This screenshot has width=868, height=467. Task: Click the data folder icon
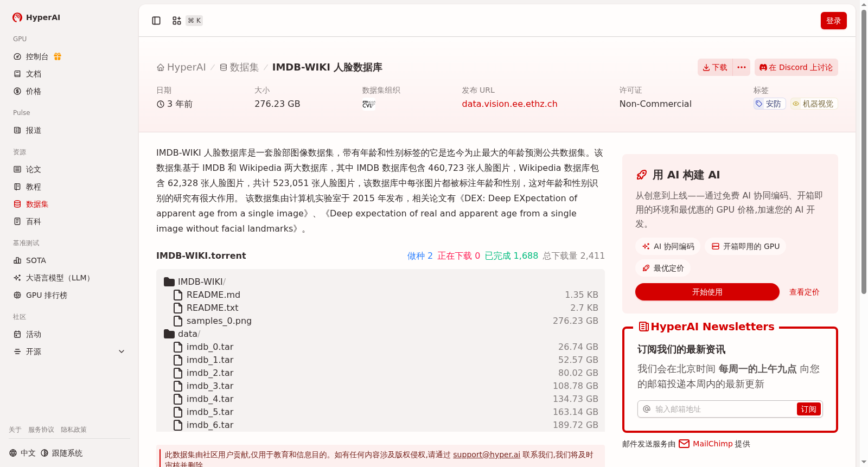169,334
